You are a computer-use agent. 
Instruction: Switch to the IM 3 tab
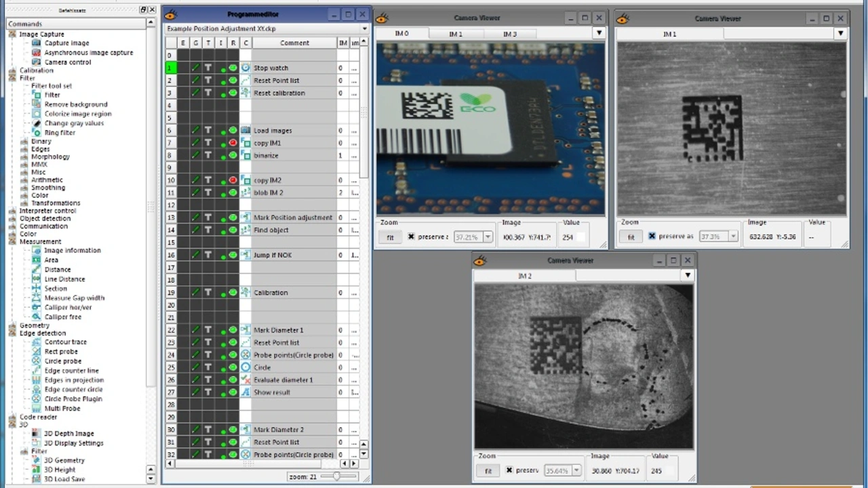[509, 34]
